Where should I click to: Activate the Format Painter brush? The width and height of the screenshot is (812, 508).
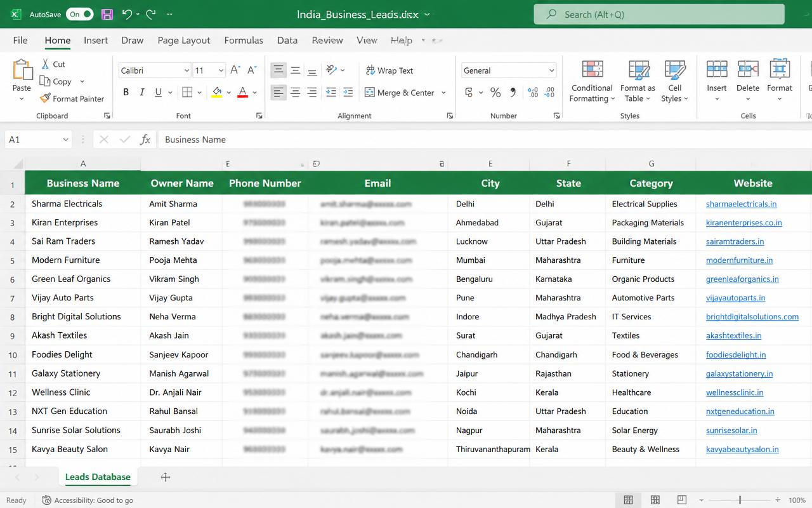[45, 98]
